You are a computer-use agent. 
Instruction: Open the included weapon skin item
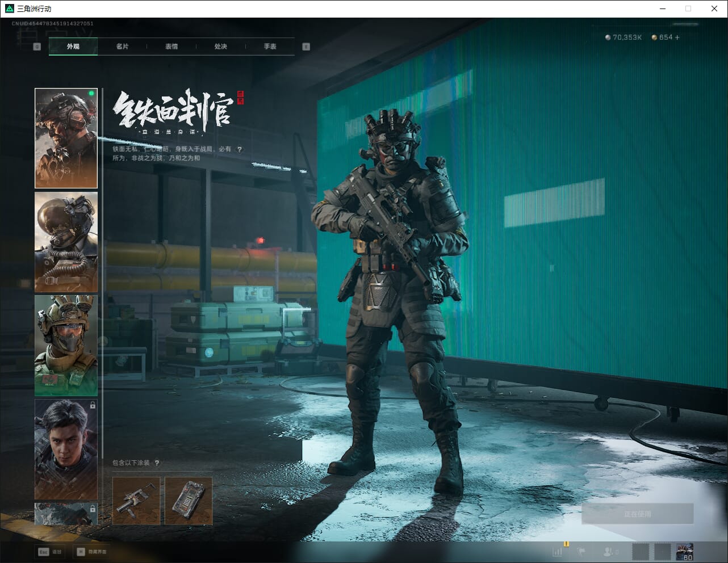(136, 500)
